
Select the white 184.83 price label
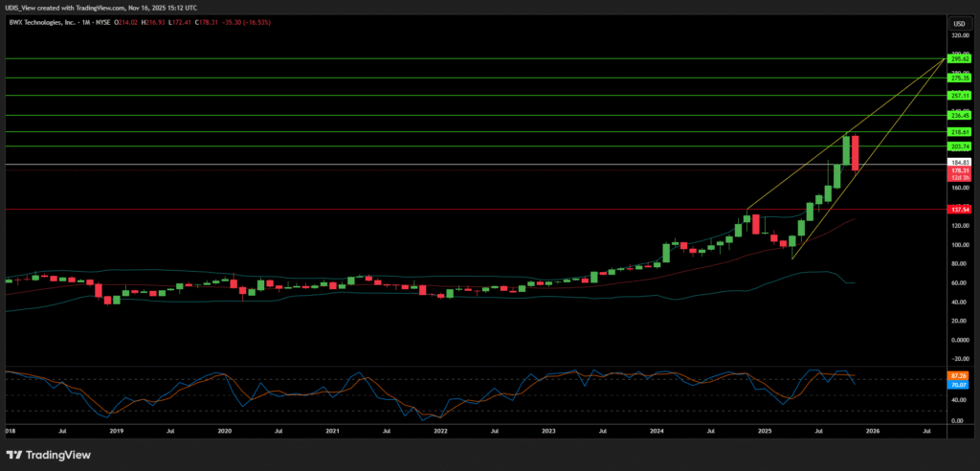960,164
